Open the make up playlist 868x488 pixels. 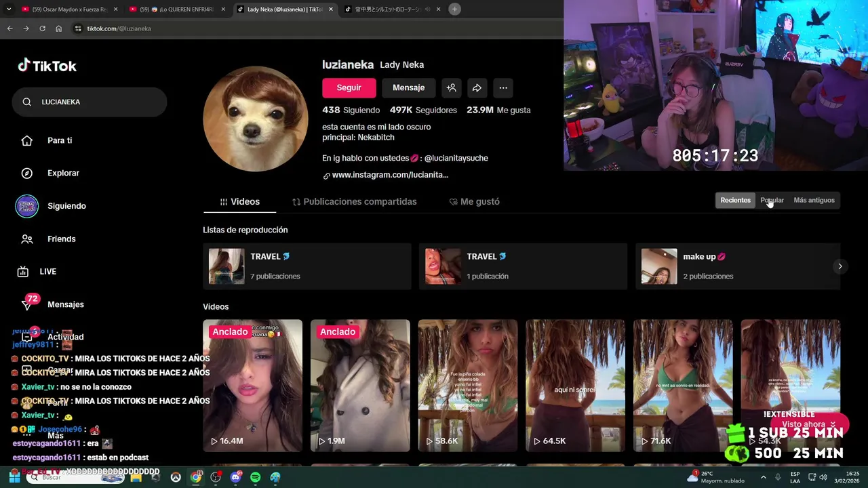pos(737,266)
